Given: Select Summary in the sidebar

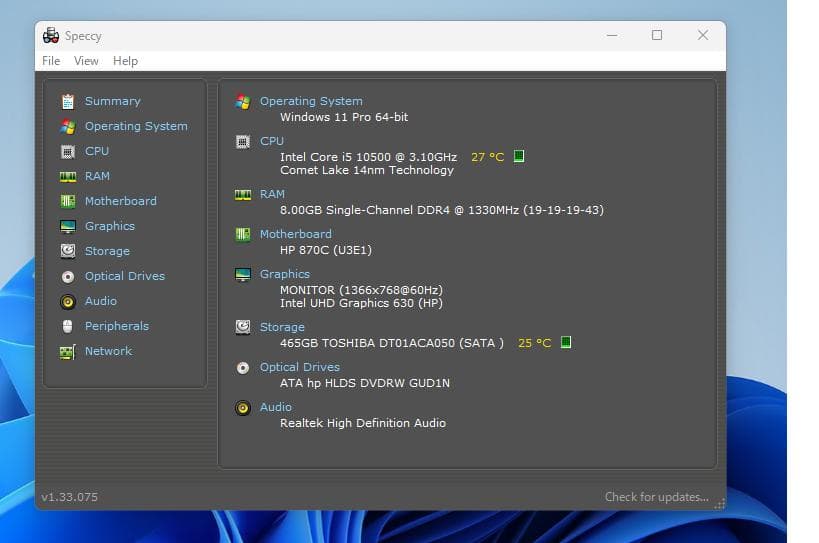Looking at the screenshot, I should (113, 101).
